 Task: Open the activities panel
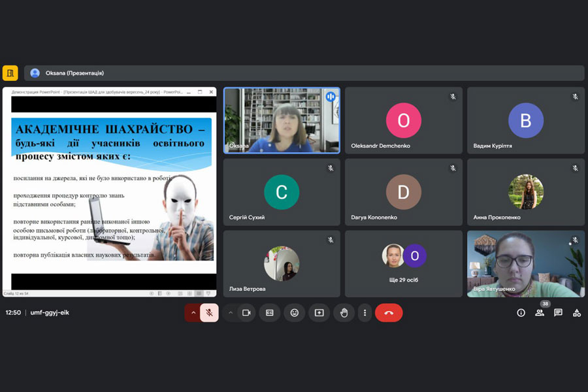(577, 312)
